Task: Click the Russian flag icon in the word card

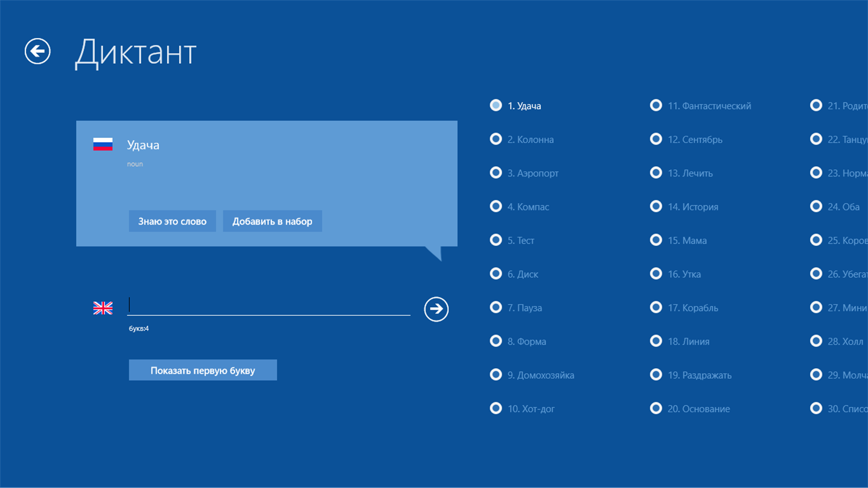Action: tap(103, 145)
